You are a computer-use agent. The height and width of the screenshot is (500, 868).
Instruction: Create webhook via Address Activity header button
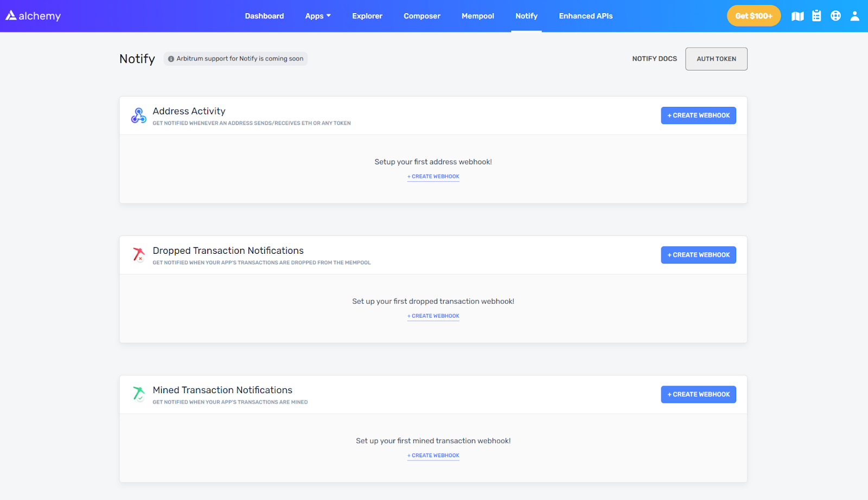click(698, 116)
